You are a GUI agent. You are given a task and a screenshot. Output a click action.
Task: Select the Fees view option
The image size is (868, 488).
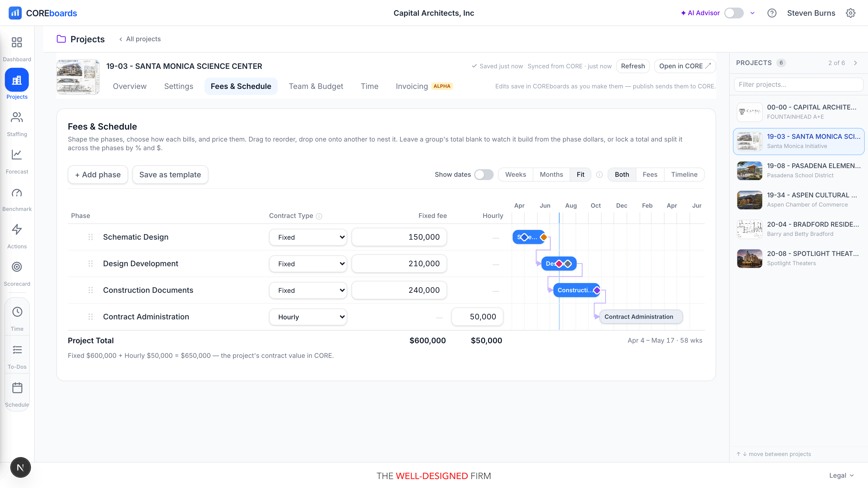(650, 174)
